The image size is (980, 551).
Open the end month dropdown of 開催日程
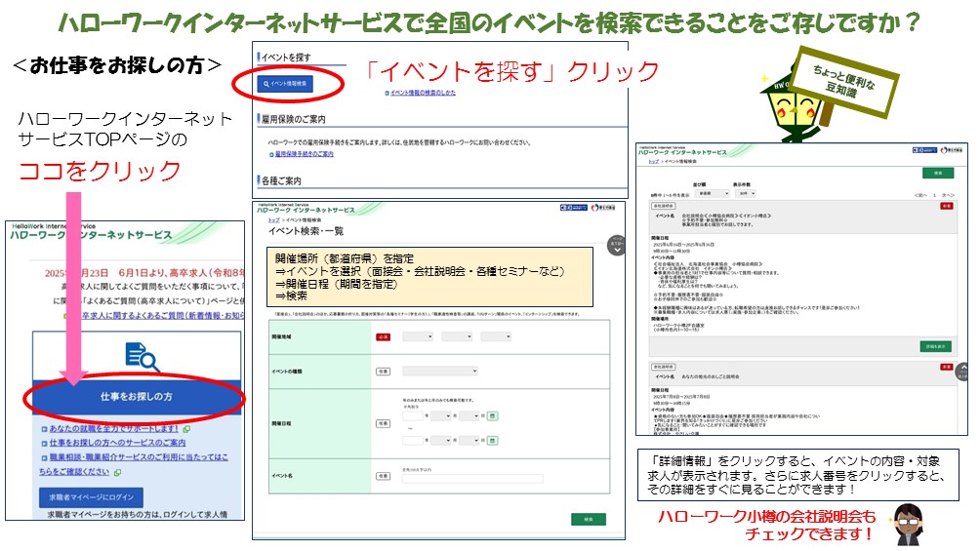440,441
